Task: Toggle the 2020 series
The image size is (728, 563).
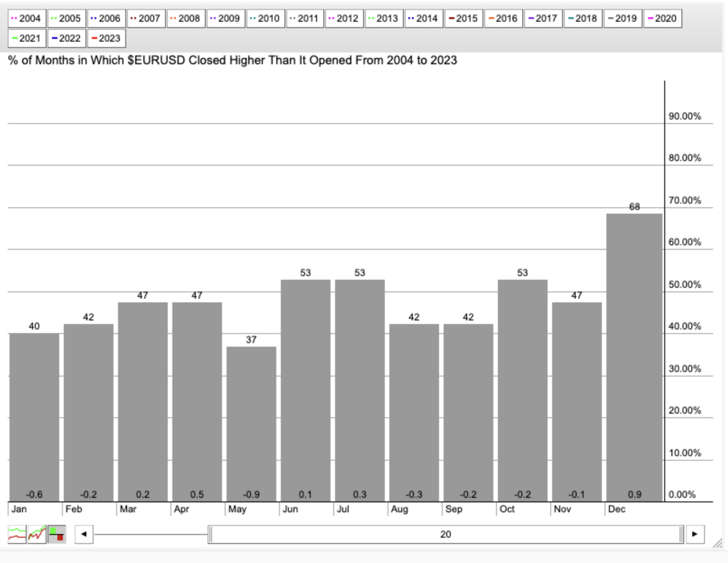Action: (662, 19)
